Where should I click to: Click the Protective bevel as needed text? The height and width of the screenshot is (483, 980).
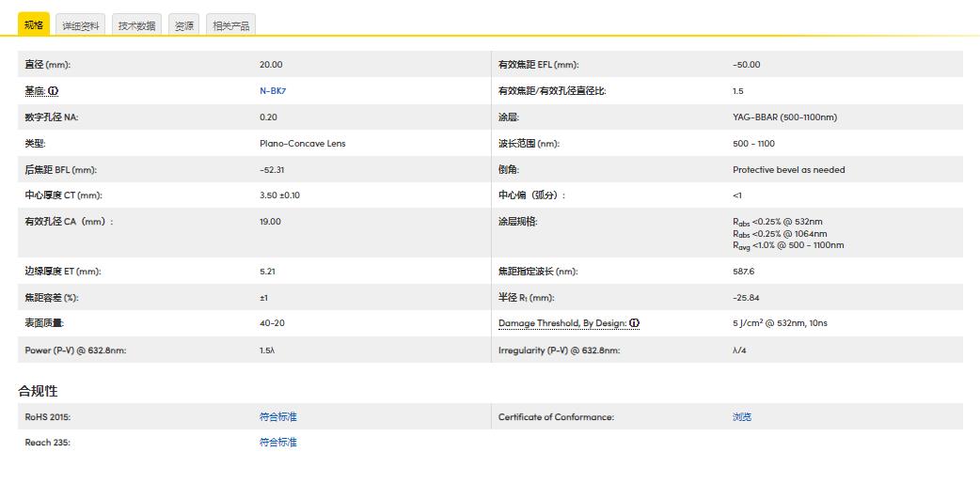[x=789, y=169]
